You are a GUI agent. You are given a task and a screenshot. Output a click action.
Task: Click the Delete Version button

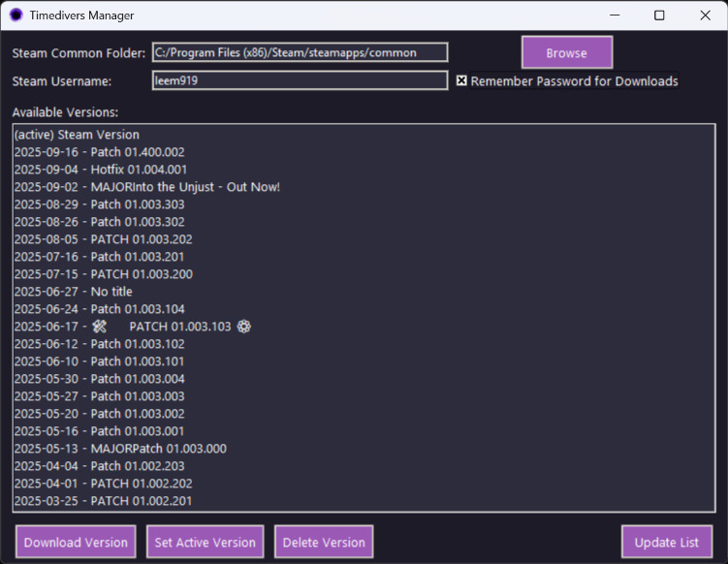click(x=324, y=542)
